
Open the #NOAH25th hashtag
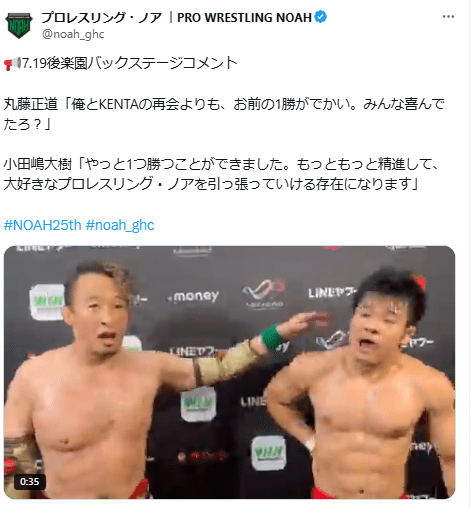(42, 225)
